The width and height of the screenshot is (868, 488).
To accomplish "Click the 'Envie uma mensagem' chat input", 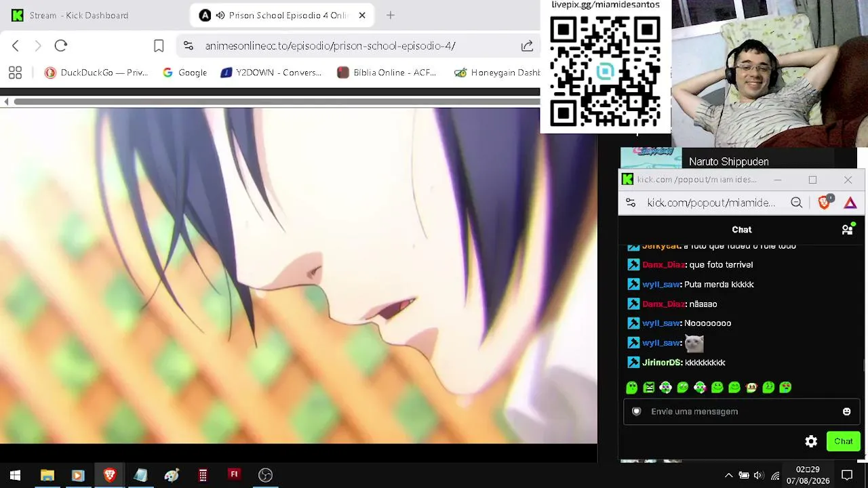I will [741, 411].
